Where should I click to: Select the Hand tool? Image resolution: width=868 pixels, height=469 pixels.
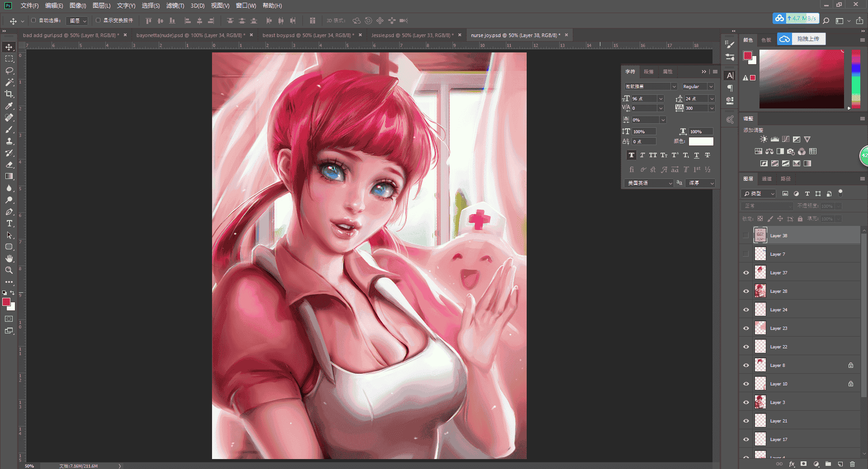pos(9,258)
